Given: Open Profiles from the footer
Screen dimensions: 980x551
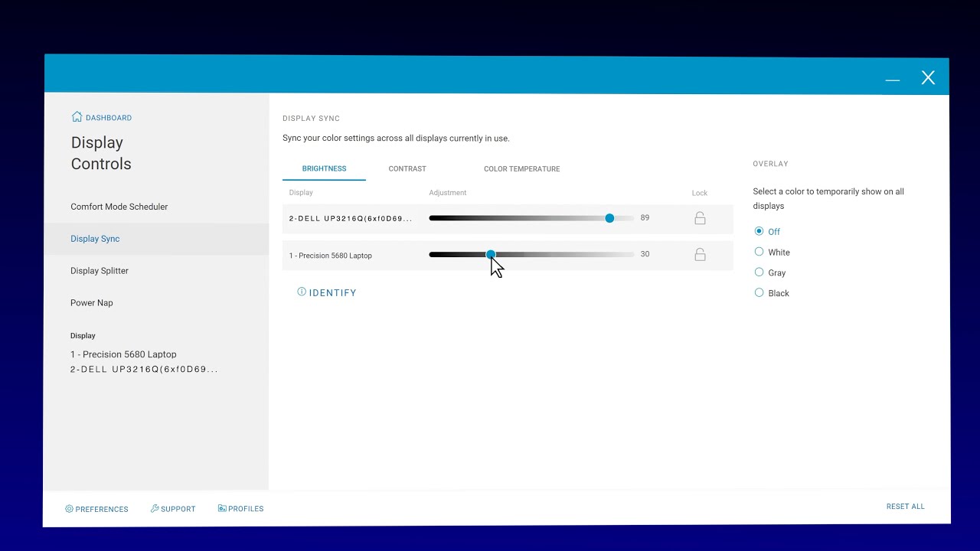Looking at the screenshot, I should pos(240,509).
